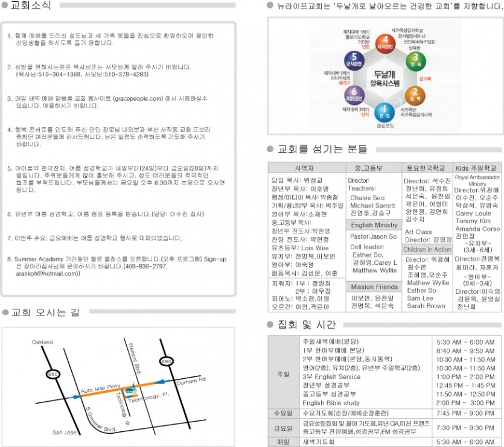Click the 교회소식 section heading
This screenshot has width=504, height=447.
pos(31,5)
